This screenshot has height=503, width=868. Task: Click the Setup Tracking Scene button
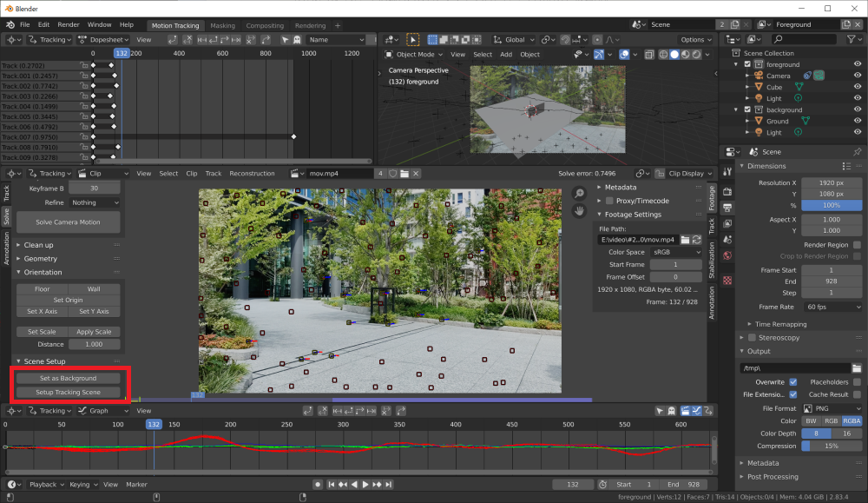69,392
